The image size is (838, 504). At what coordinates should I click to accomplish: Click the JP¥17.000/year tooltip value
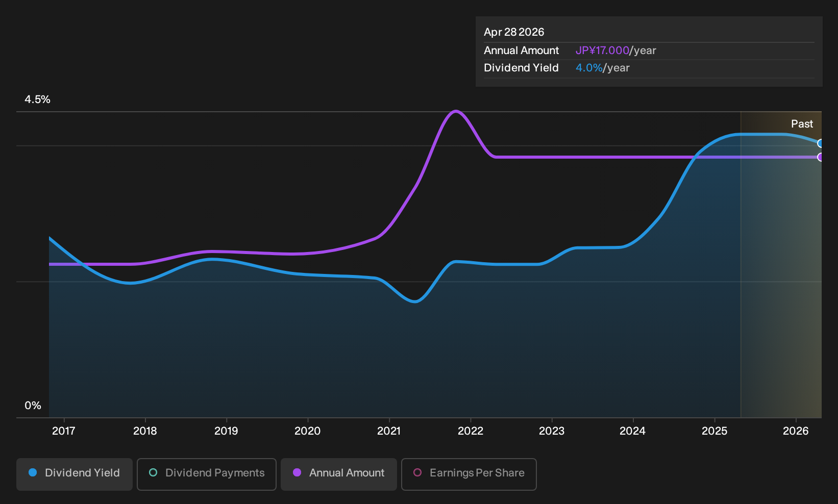click(615, 51)
